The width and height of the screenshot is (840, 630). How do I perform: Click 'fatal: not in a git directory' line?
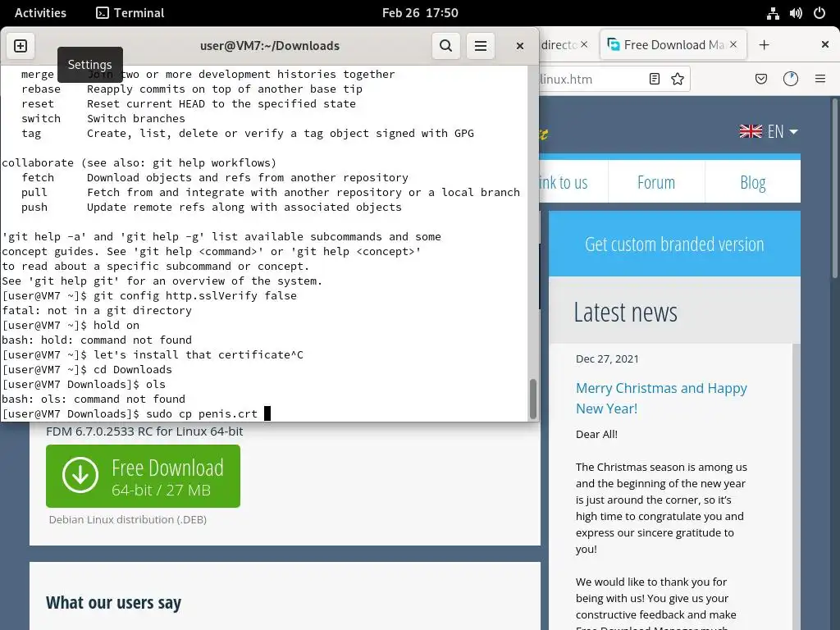[x=97, y=310]
